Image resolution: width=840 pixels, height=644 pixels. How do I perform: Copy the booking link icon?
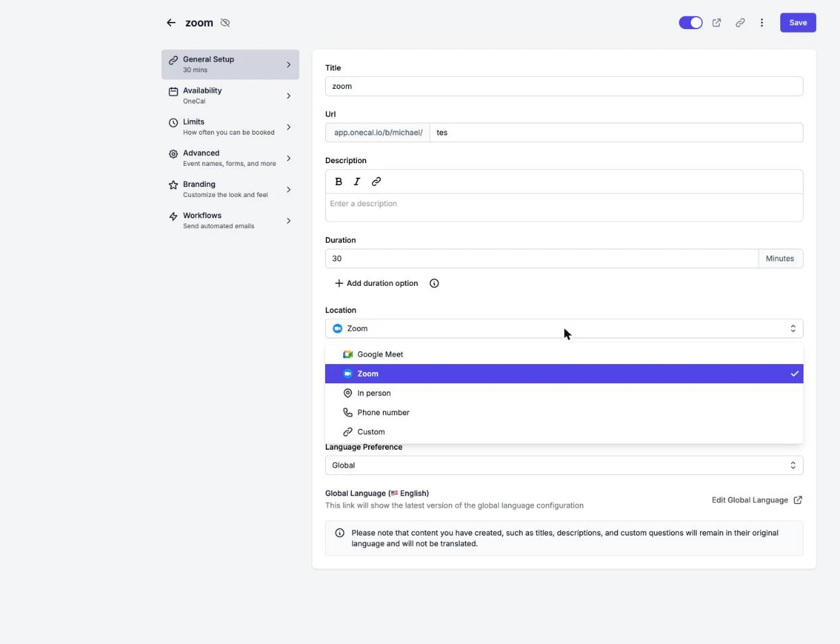click(740, 23)
